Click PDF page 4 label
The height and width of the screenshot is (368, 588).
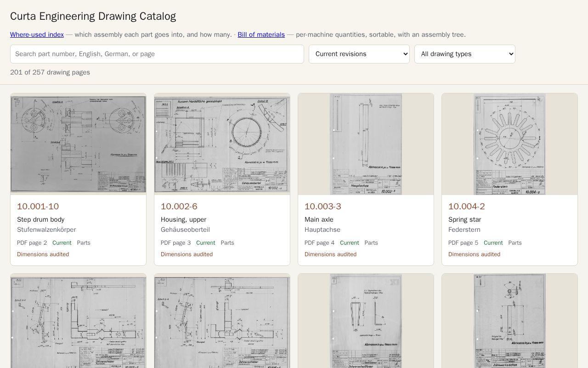coord(319,243)
